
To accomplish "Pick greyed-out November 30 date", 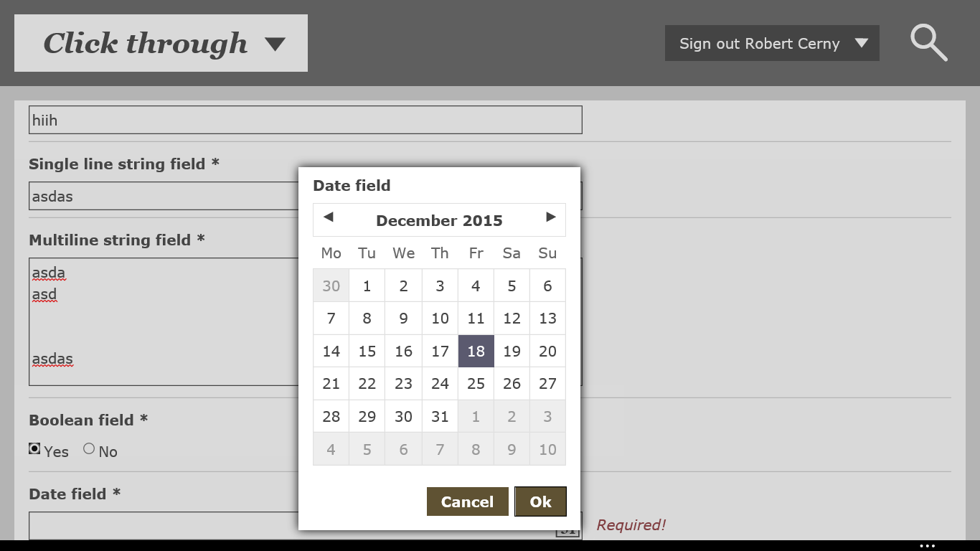I will [331, 286].
